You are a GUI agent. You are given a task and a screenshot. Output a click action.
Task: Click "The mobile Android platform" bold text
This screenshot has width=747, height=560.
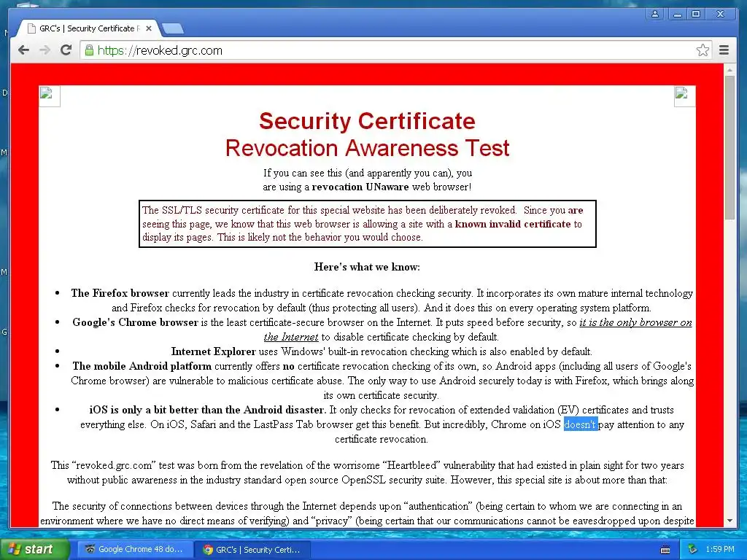tap(142, 366)
